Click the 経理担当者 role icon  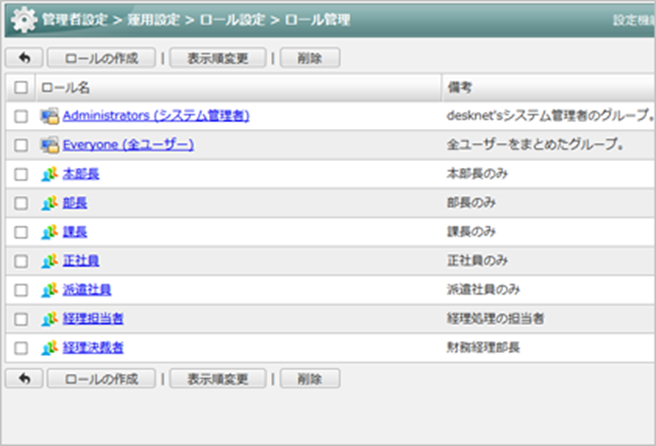click(49, 319)
